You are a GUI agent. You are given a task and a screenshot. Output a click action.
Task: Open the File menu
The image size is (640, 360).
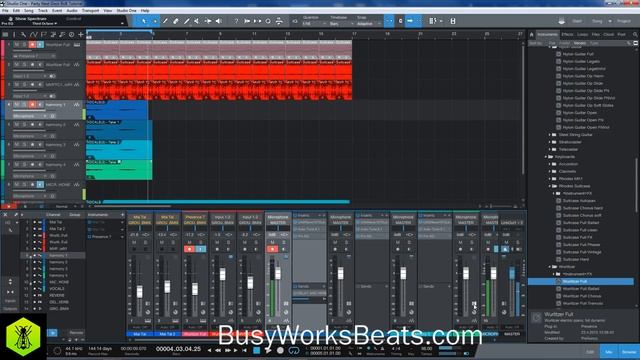click(x=5, y=11)
